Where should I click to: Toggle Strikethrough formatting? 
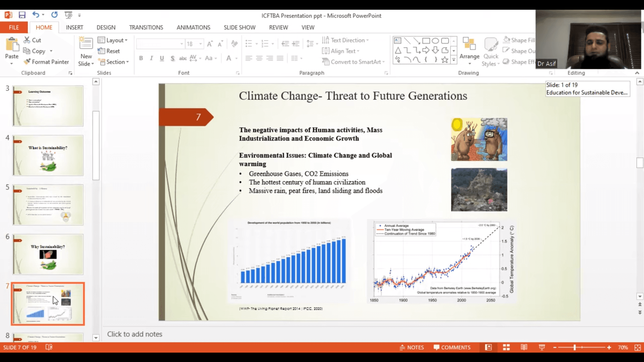coord(183,58)
